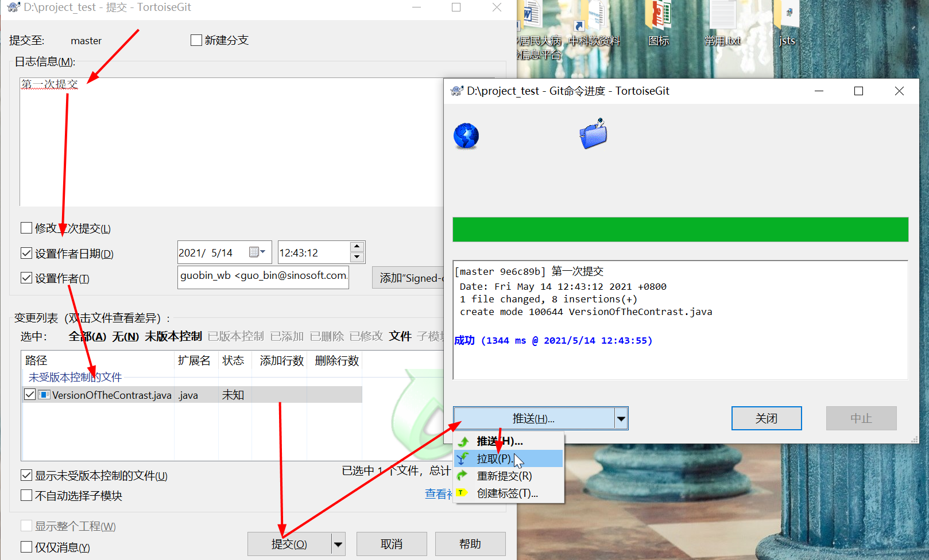This screenshot has width=929, height=560.
Task: Click 路径 column header
Action: click(x=98, y=360)
